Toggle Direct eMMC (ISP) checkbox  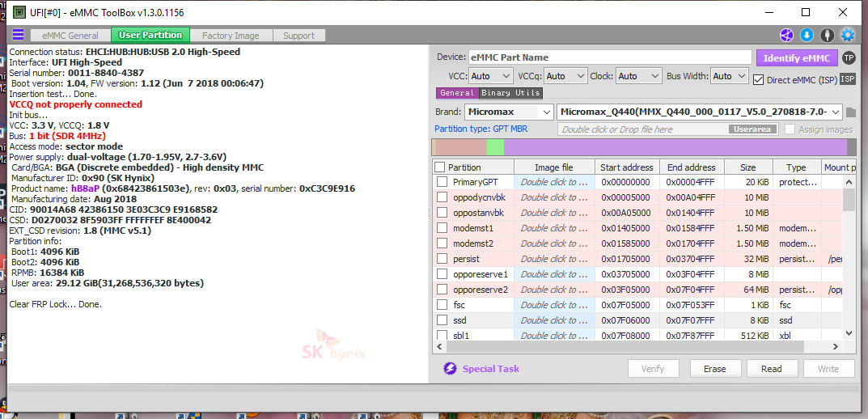[x=759, y=80]
